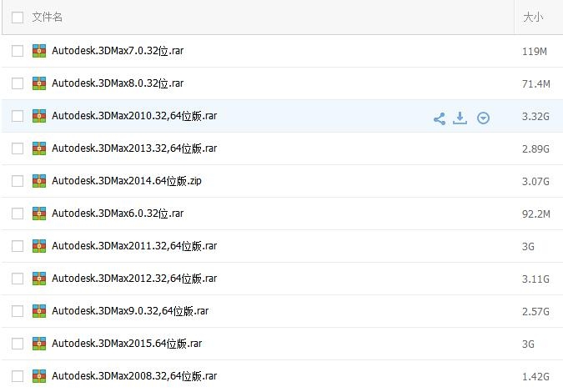Sort by the 大小 column header
This screenshot has width=563, height=392.
point(533,17)
